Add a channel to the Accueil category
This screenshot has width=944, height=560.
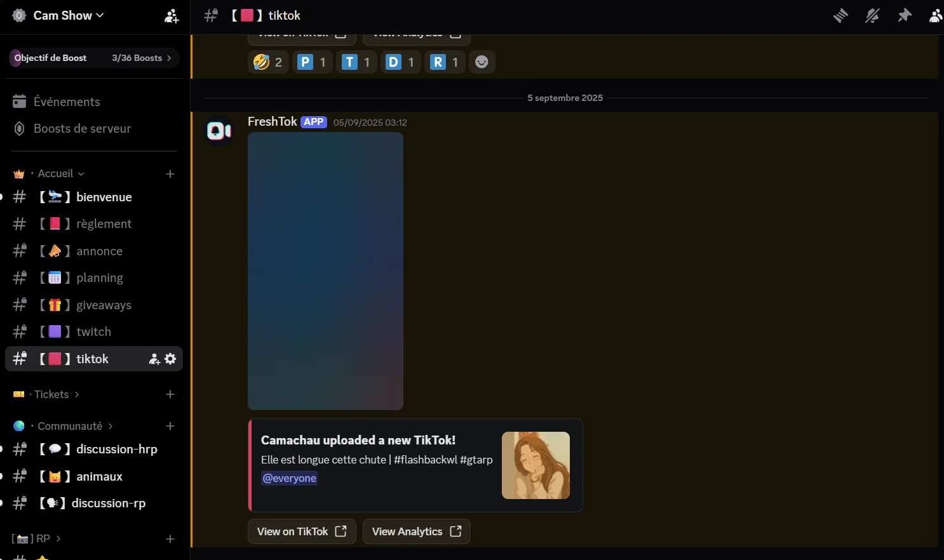[x=170, y=173]
